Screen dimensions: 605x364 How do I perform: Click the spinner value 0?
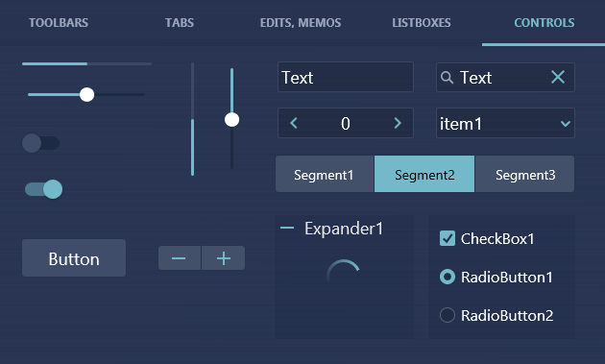pos(346,124)
